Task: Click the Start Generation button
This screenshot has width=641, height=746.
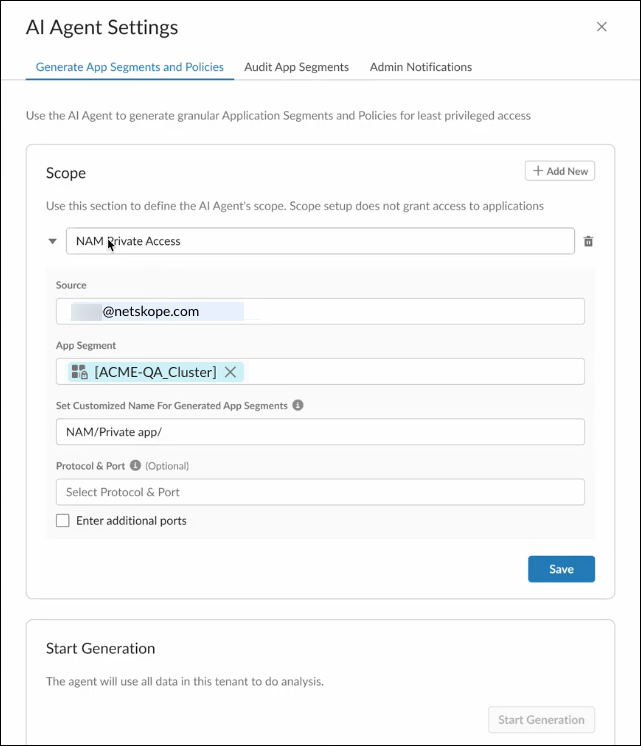Action: (541, 720)
